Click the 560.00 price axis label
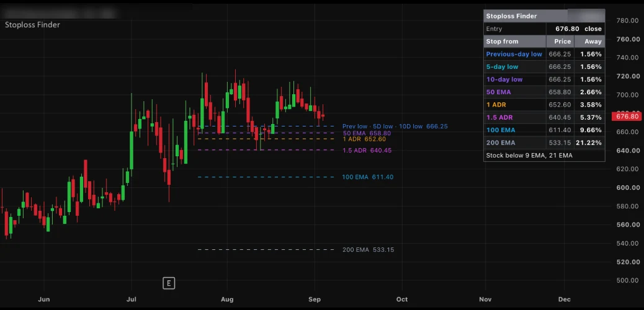644x310 pixels. pyautogui.click(x=628, y=224)
